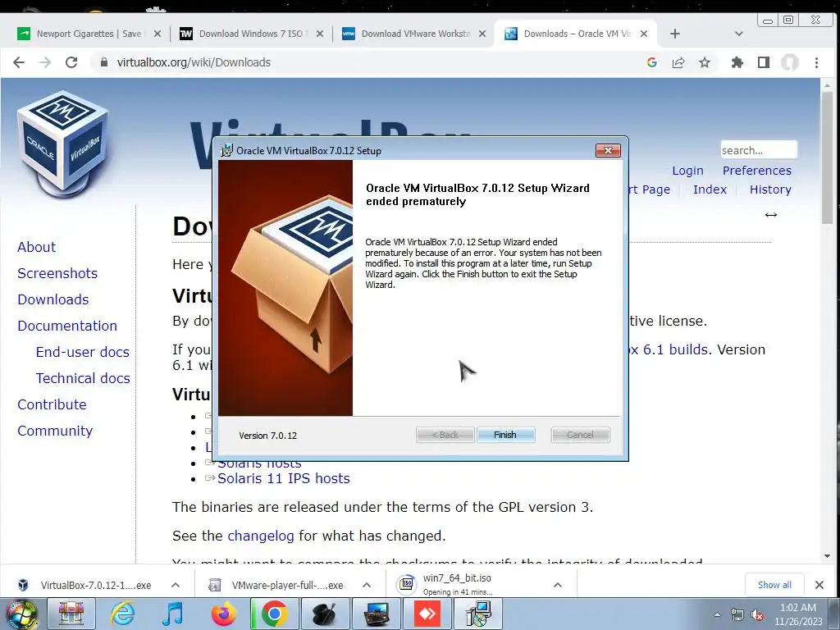The image size is (840, 630).
Task: Switch to Newport Cigarettes tab
Action: (89, 34)
